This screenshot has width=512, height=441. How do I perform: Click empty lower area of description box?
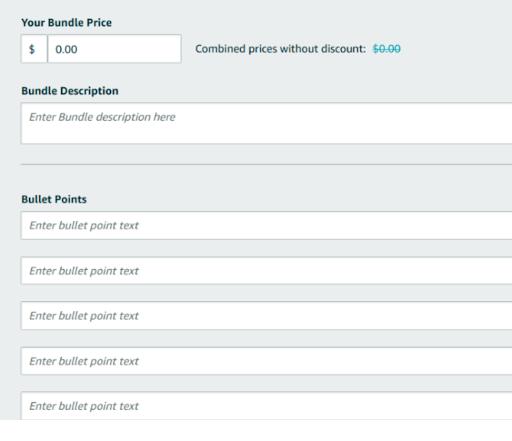266,135
